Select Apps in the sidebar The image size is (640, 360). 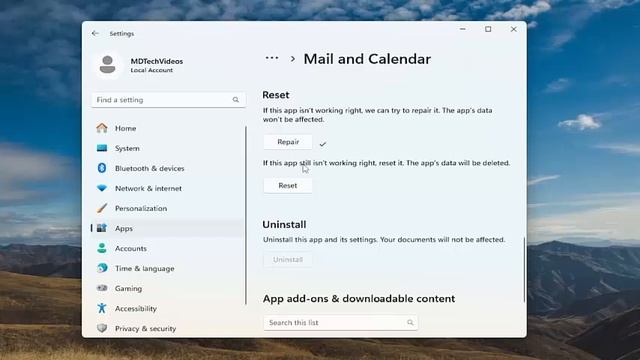[168, 228]
